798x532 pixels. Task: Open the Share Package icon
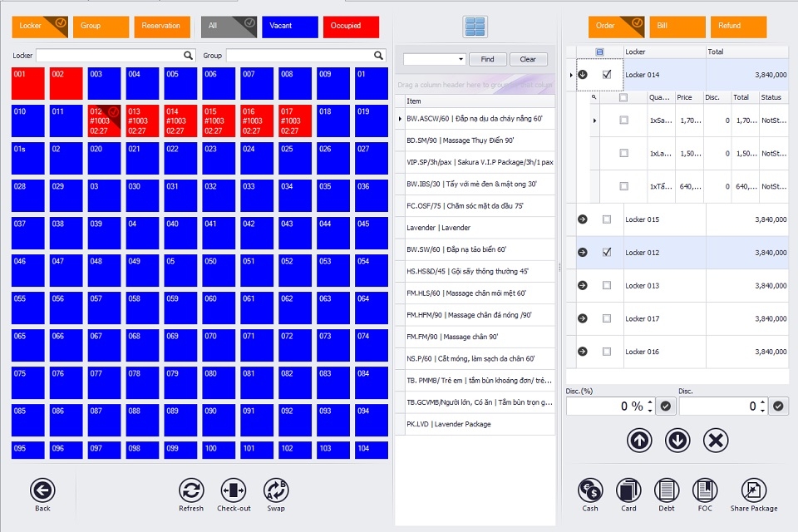[754, 490]
